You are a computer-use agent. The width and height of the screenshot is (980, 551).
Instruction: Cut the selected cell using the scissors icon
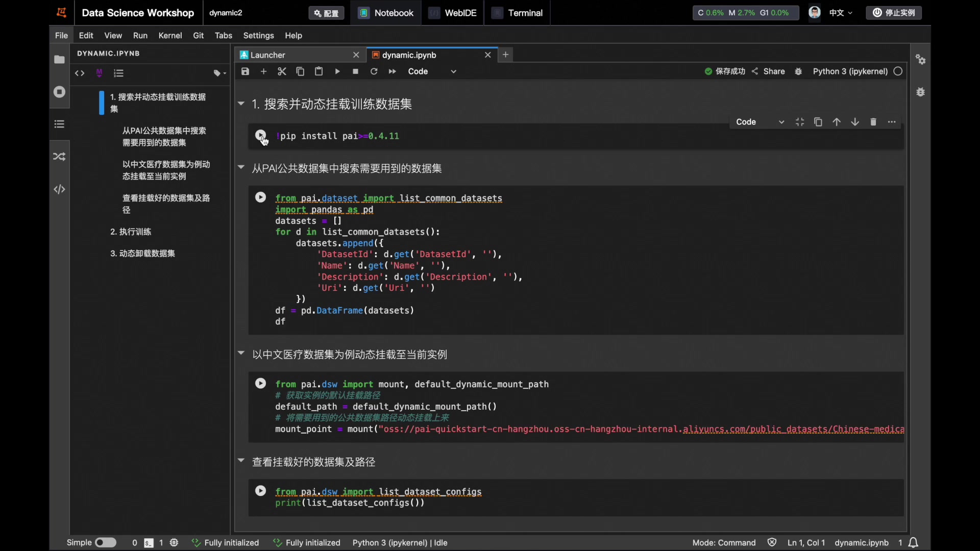[282, 71]
